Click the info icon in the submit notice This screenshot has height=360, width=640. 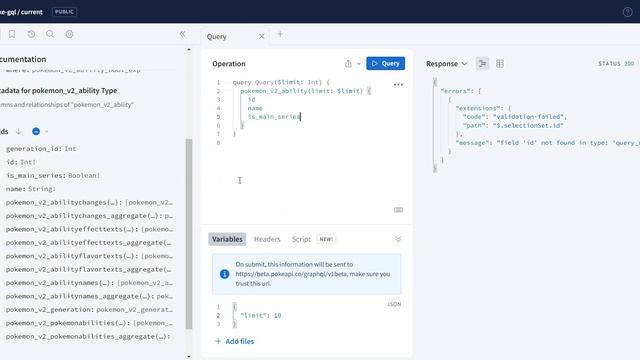point(224,274)
